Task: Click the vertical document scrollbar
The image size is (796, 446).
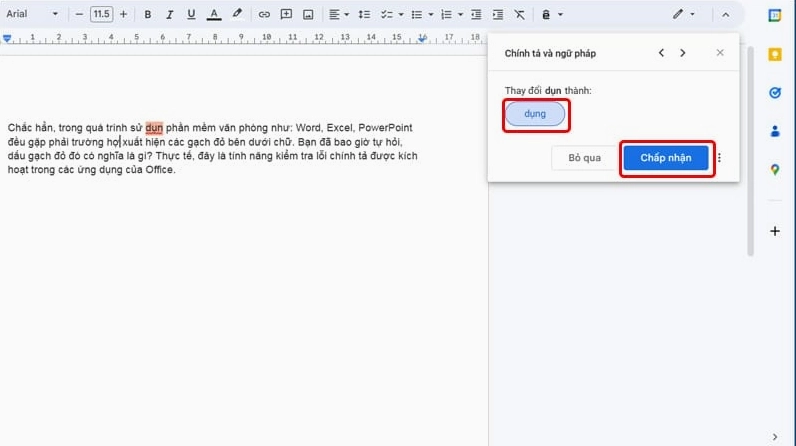Action: click(750, 151)
